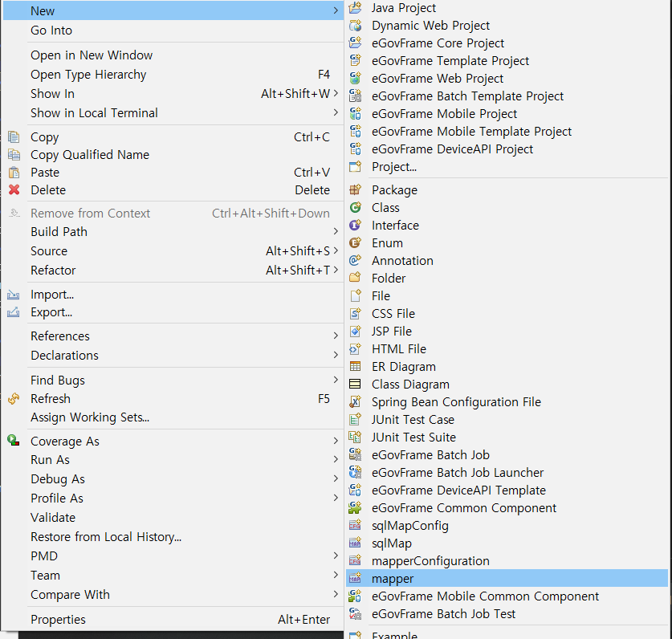Click the eGovFrame DeviceAPI Project icon
This screenshot has height=639, width=672.
(356, 149)
